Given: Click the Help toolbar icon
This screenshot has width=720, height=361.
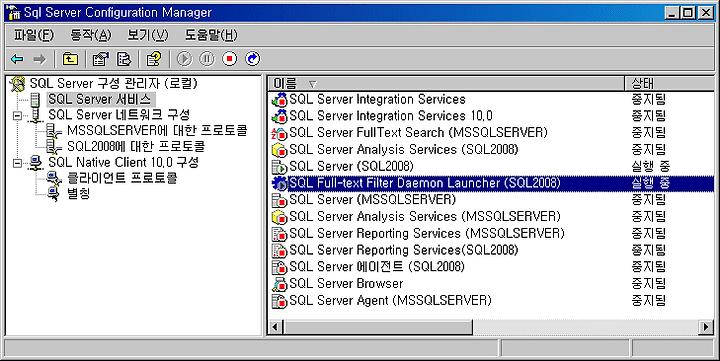Looking at the screenshot, I should (x=154, y=59).
